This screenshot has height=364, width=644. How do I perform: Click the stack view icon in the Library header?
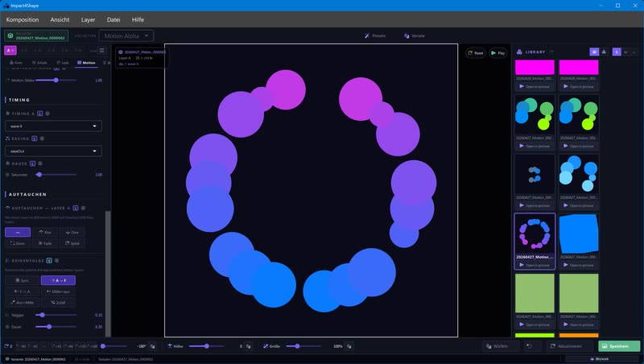click(604, 52)
